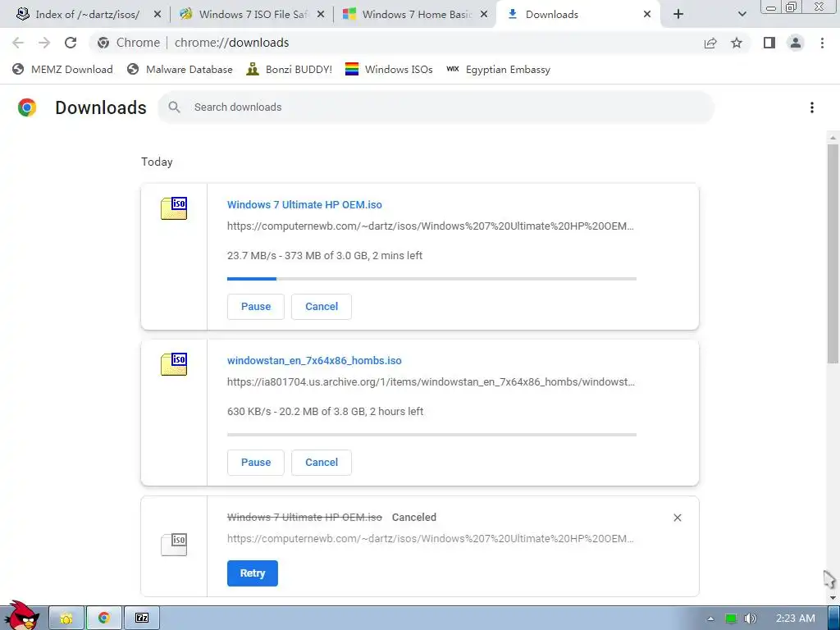Retry the canceled Windows 7 Ultimate download
This screenshot has height=630, width=840.
click(x=253, y=573)
